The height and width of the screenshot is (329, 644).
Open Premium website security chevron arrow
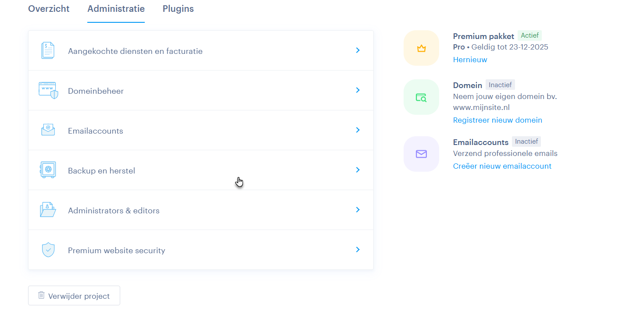(358, 249)
